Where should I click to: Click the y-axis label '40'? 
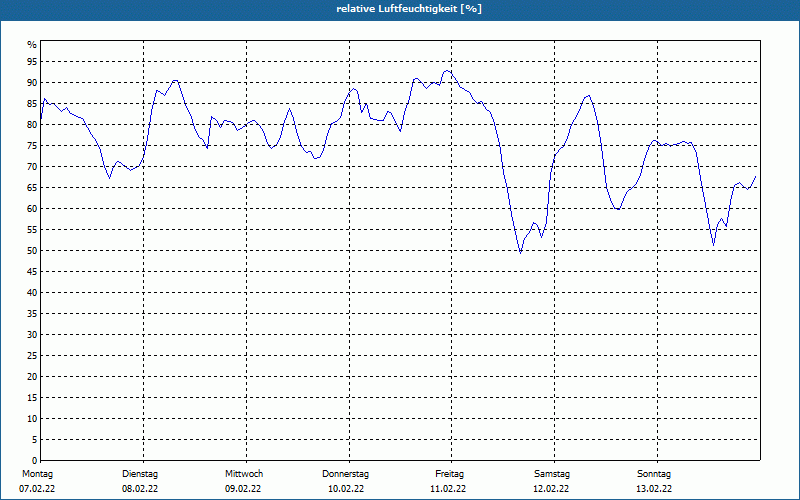click(32, 293)
